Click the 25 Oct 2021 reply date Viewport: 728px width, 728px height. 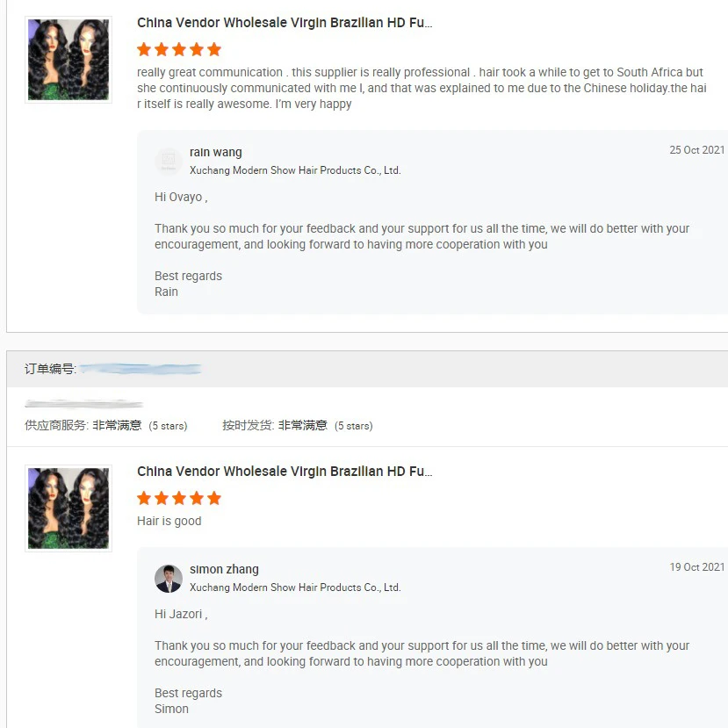697,150
